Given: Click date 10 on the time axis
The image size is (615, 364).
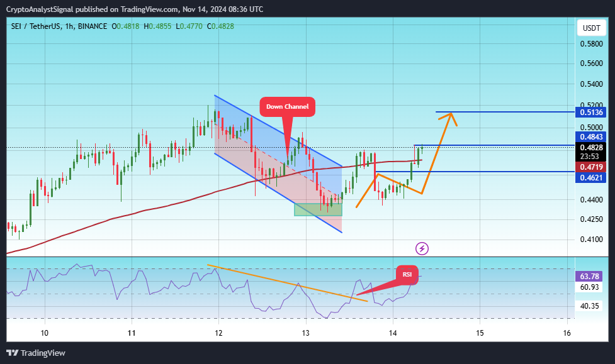Looking at the screenshot, I should pyautogui.click(x=45, y=333).
